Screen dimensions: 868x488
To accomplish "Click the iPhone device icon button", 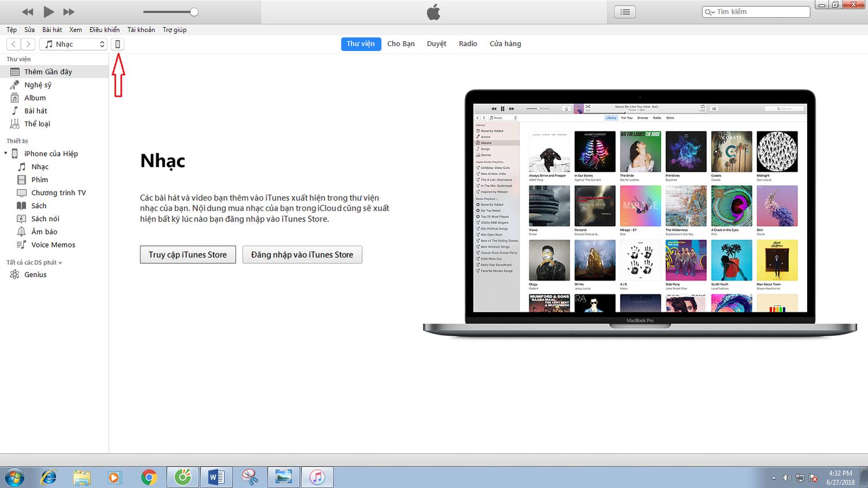I will point(117,45).
